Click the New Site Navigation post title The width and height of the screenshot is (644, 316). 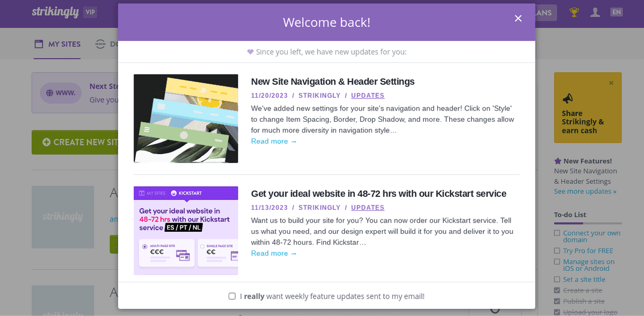click(333, 82)
